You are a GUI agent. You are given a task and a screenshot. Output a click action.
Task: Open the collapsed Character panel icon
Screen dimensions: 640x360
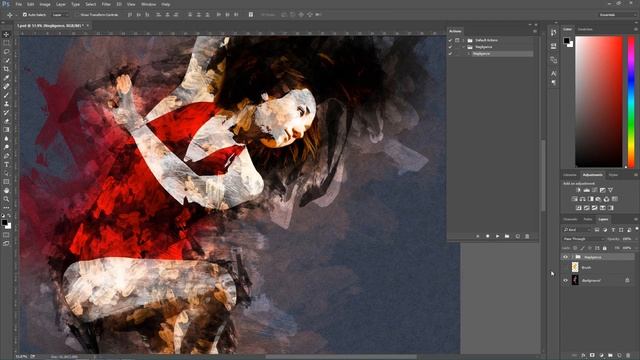553,73
